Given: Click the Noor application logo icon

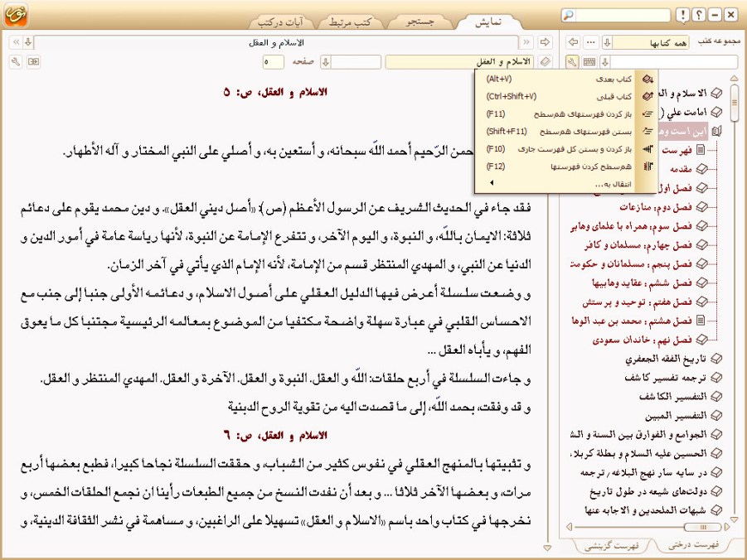Looking at the screenshot, I should [17, 14].
